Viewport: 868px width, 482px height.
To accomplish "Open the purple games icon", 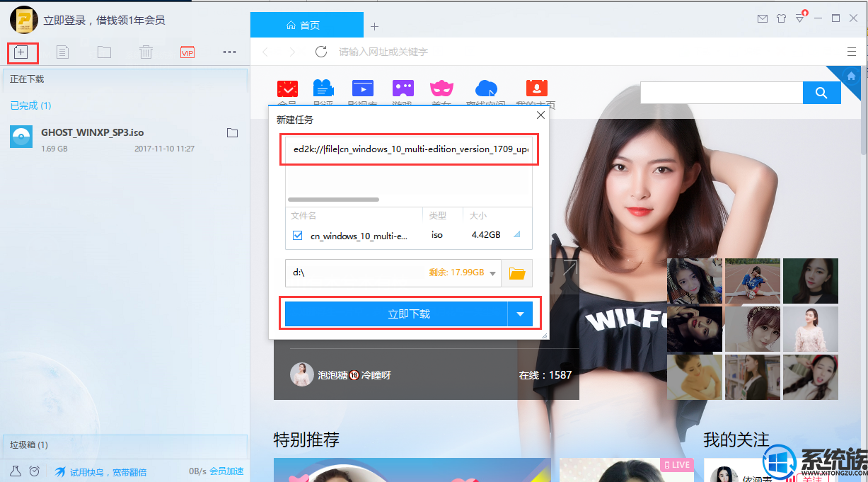I will 403,88.
